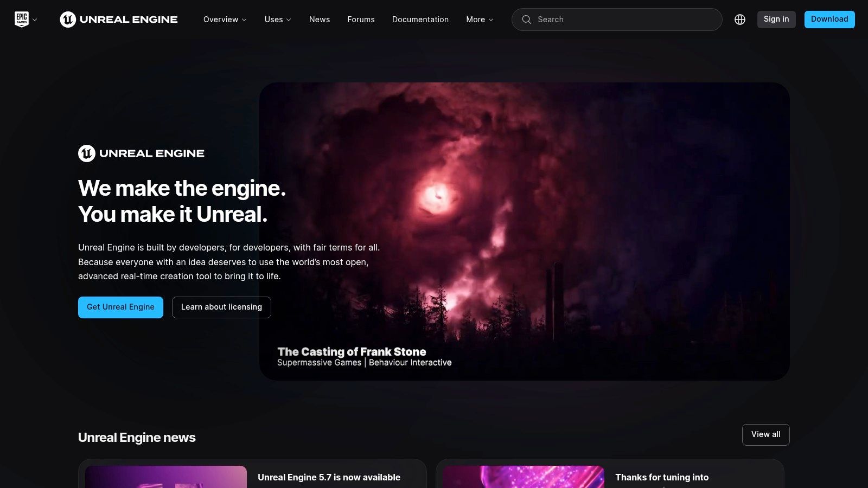Click inside the Search input field

coord(597,20)
